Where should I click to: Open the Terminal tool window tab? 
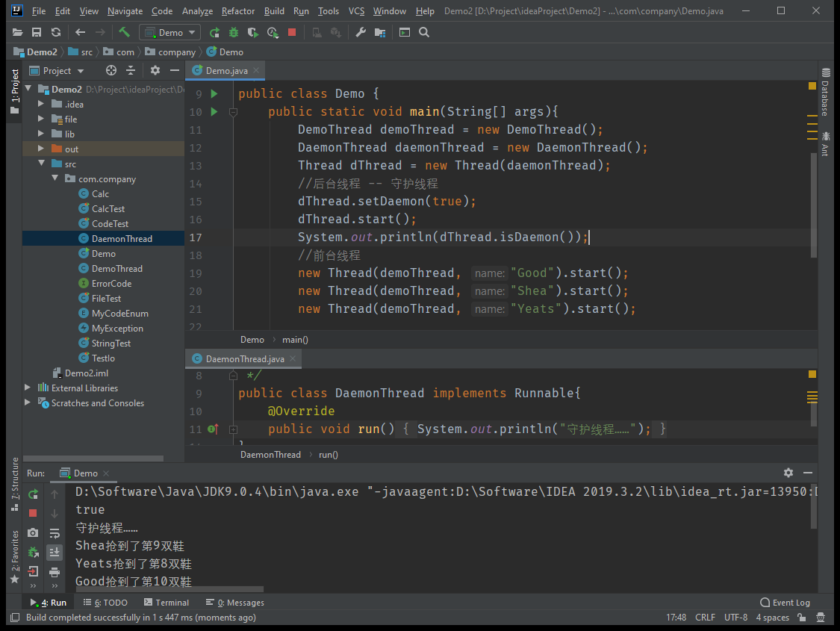pyautogui.click(x=167, y=603)
